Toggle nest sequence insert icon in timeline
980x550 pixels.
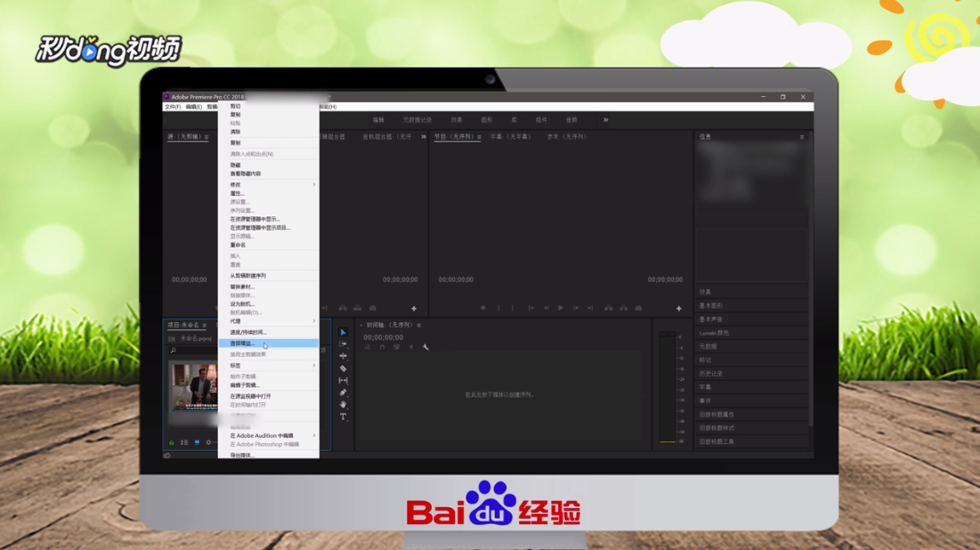click(x=369, y=347)
